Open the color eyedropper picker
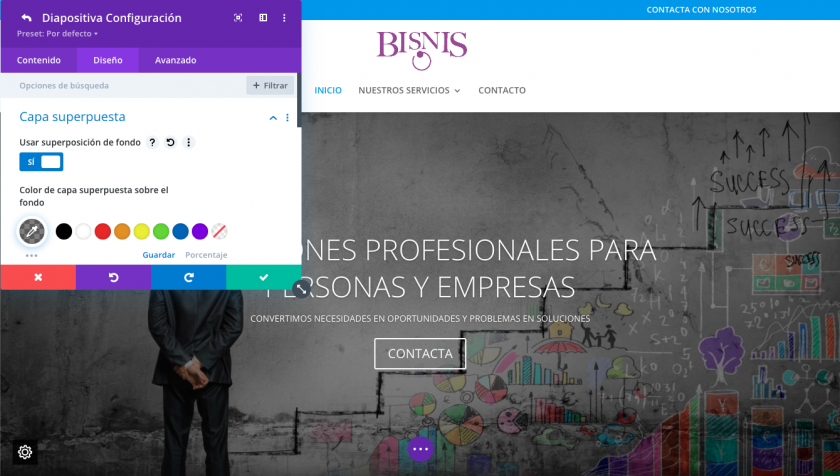Screen dimensions: 840x476 [32, 231]
